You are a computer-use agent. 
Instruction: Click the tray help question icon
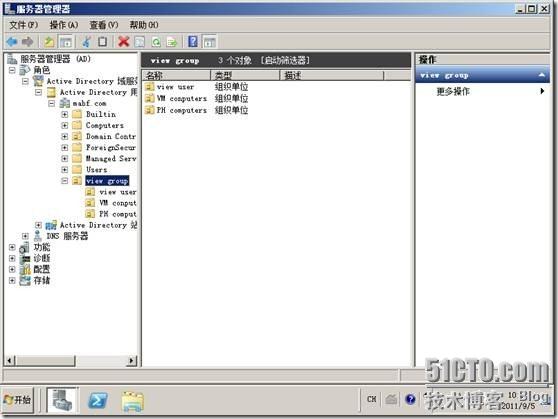[410, 399]
